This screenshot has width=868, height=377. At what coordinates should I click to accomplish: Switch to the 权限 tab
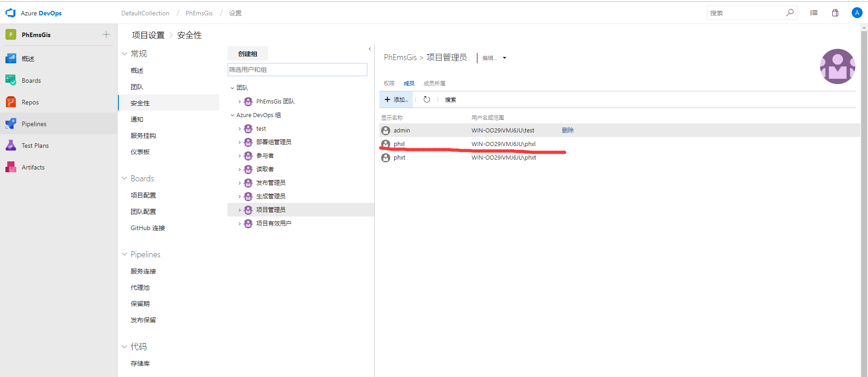389,84
